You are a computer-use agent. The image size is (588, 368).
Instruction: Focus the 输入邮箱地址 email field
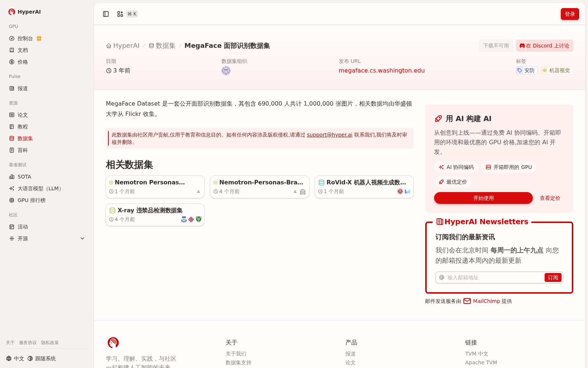(494, 277)
